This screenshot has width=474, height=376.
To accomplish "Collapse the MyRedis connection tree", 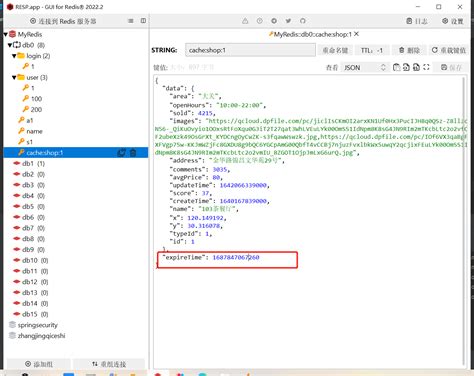I will click(x=6, y=34).
